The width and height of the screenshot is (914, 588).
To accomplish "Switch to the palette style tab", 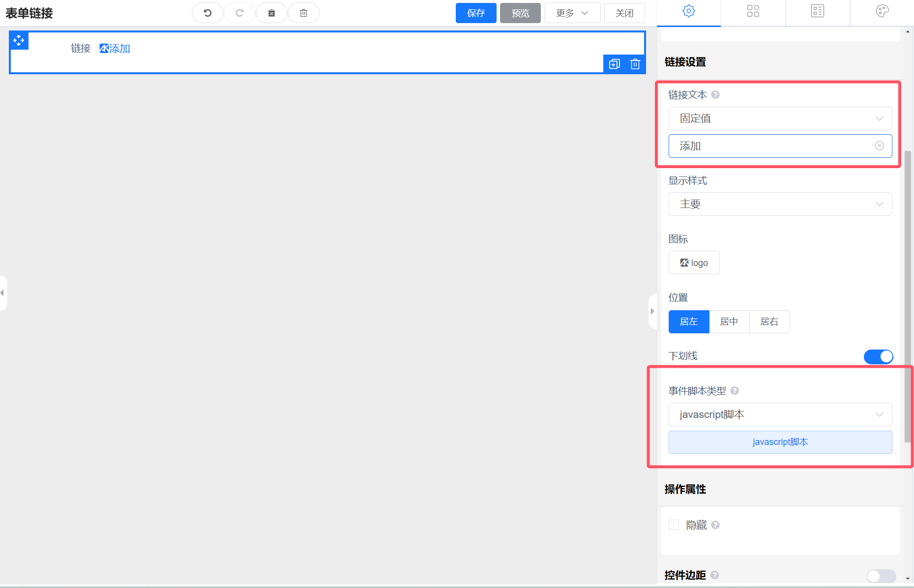I will coord(882,11).
